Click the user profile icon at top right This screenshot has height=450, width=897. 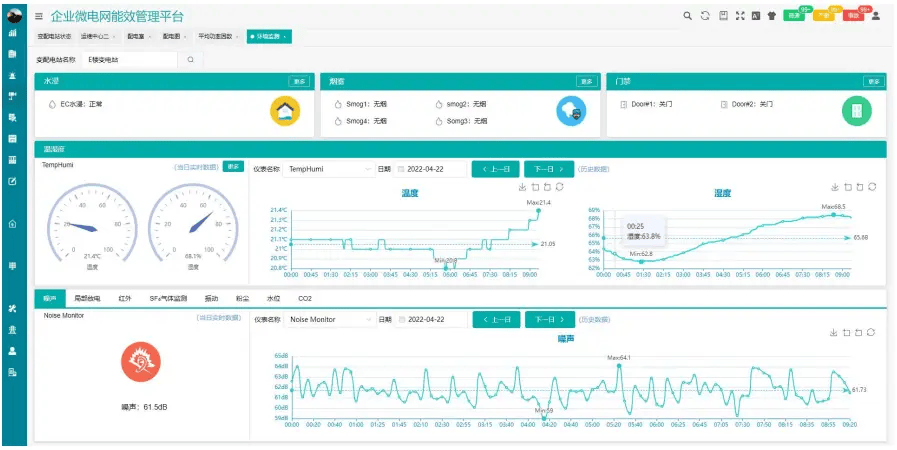(x=876, y=16)
